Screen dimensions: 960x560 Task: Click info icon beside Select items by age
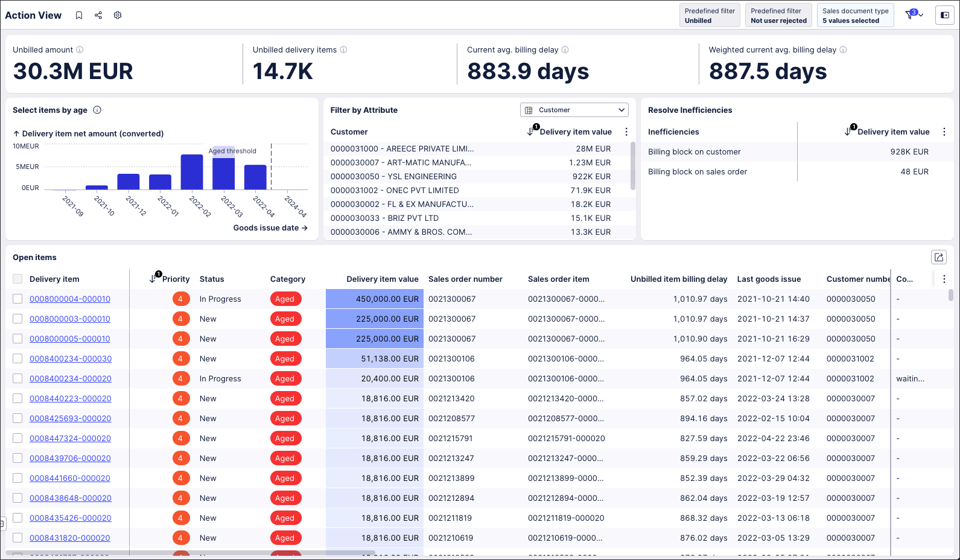pyautogui.click(x=97, y=110)
